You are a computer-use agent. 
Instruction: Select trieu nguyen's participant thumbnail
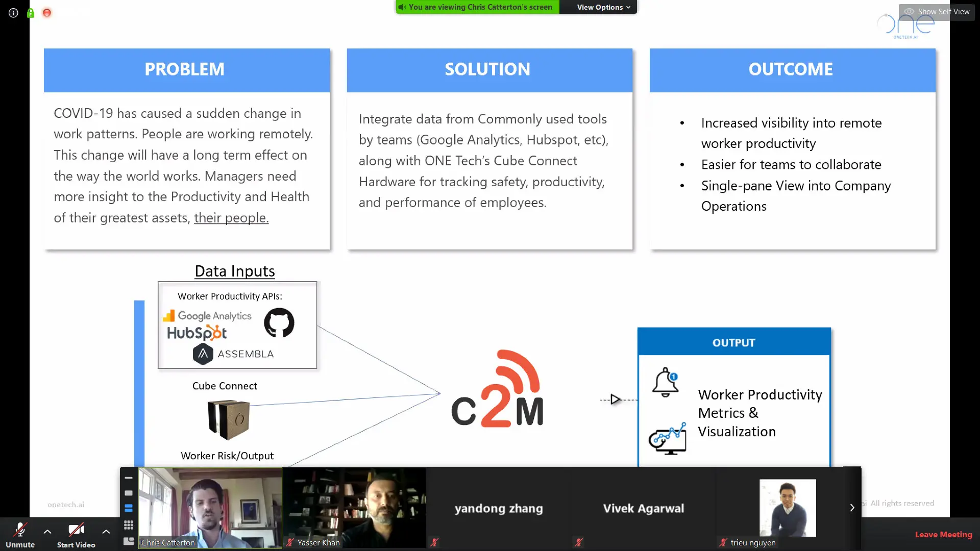pyautogui.click(x=787, y=508)
